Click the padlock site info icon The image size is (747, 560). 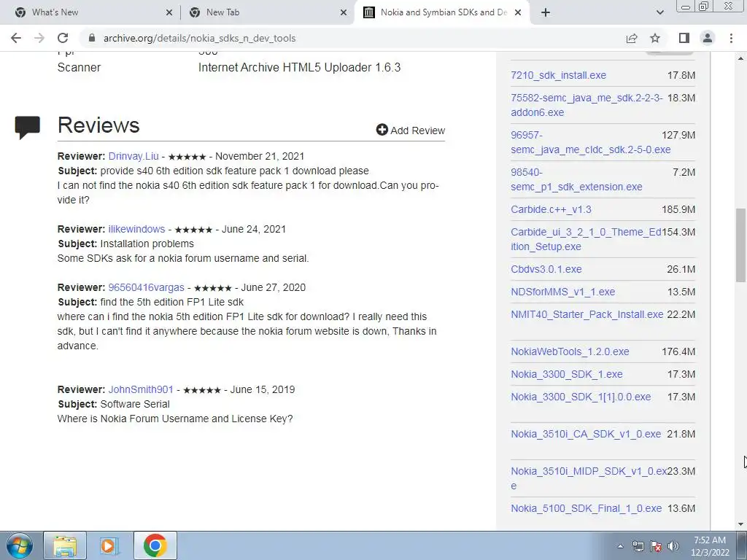(x=92, y=38)
